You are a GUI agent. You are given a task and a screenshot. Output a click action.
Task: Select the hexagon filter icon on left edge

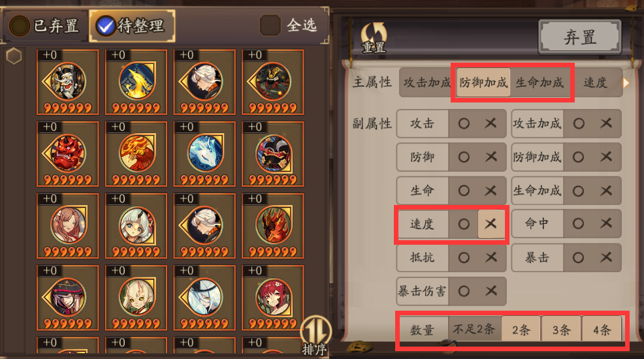[x=14, y=55]
